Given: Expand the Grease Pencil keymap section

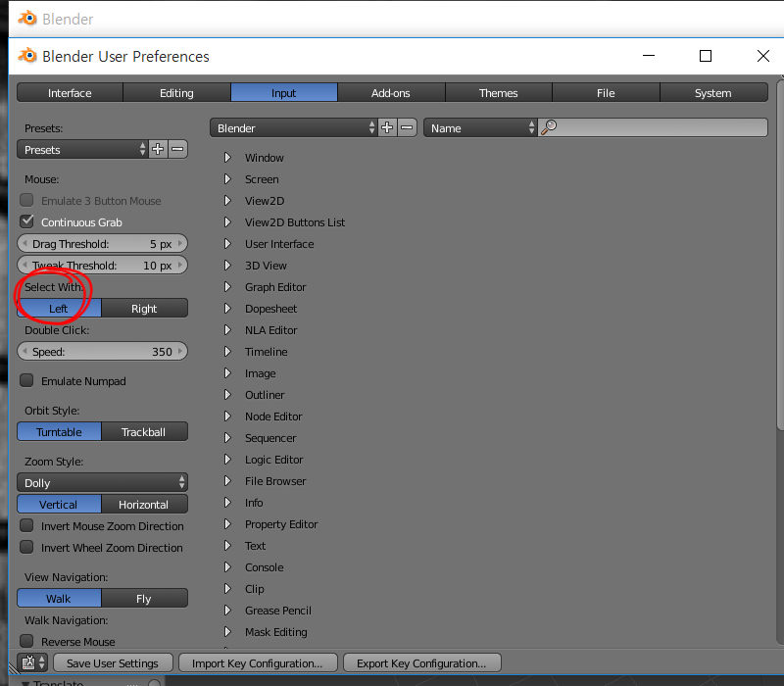Looking at the screenshot, I should coord(227,610).
